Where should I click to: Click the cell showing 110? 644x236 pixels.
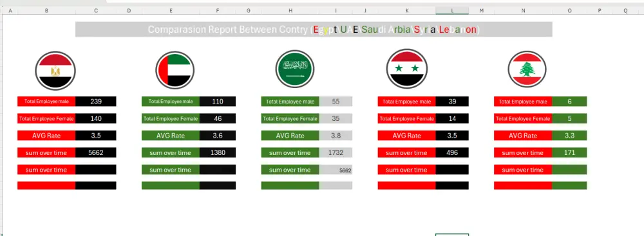click(x=218, y=102)
